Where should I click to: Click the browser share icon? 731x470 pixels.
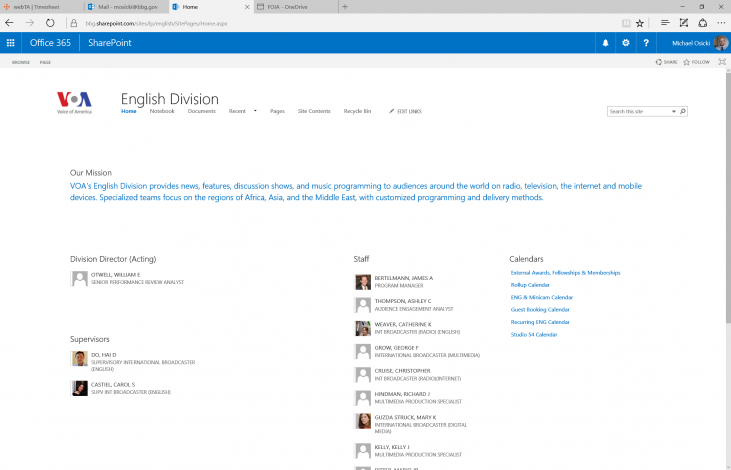click(x=703, y=23)
